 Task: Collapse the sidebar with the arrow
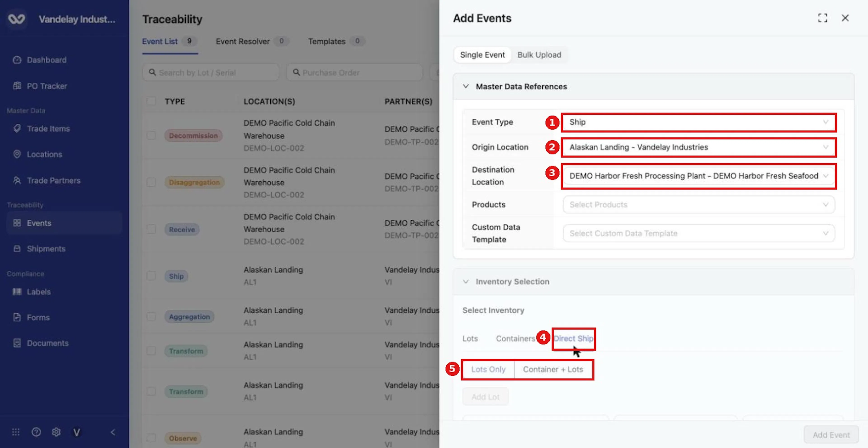coord(113,432)
